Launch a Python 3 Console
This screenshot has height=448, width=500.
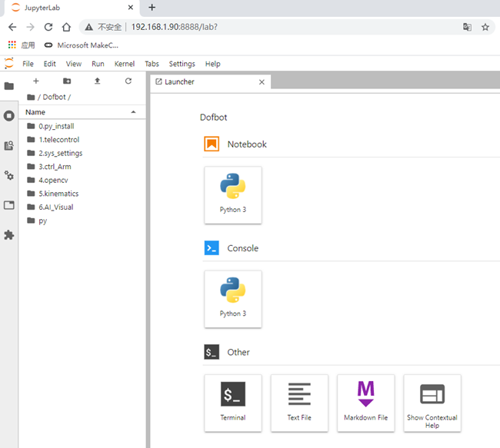coord(232,298)
